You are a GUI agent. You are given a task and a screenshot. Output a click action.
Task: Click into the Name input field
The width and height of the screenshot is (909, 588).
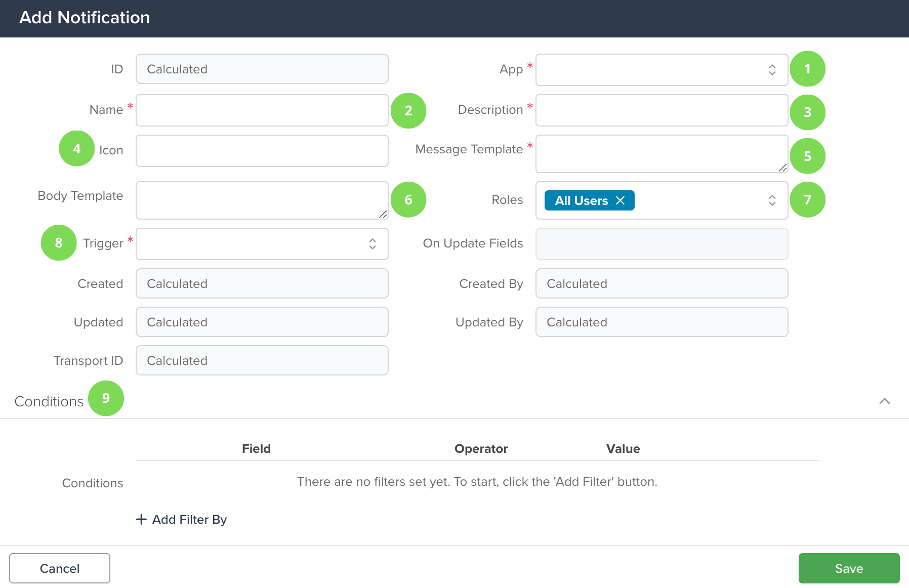pyautogui.click(x=262, y=110)
